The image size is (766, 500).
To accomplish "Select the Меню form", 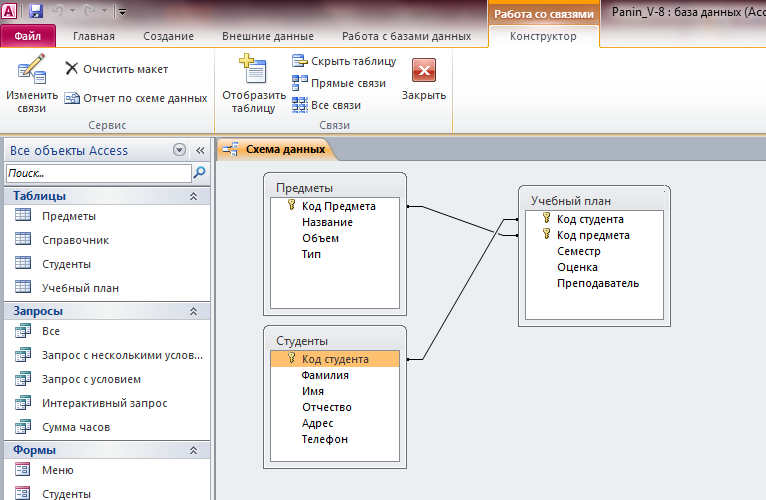I will click(x=107, y=470).
